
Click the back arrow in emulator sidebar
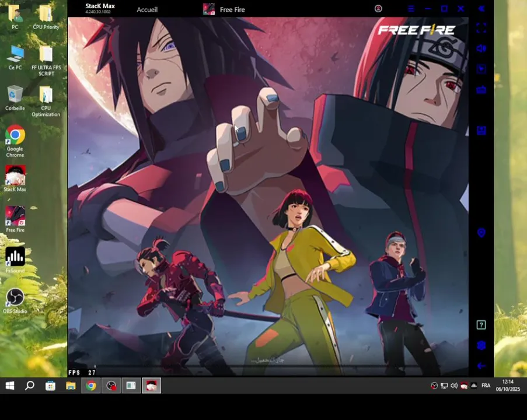coord(481,366)
